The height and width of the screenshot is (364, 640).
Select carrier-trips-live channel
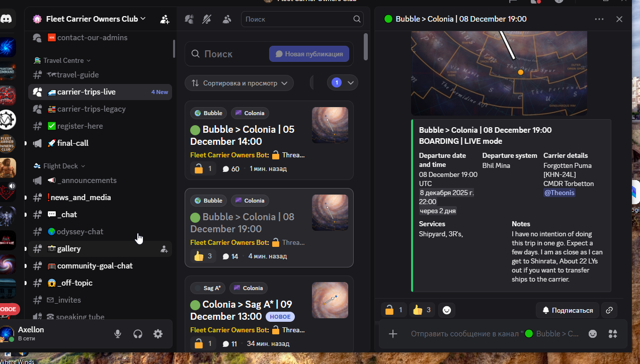pyautogui.click(x=100, y=92)
